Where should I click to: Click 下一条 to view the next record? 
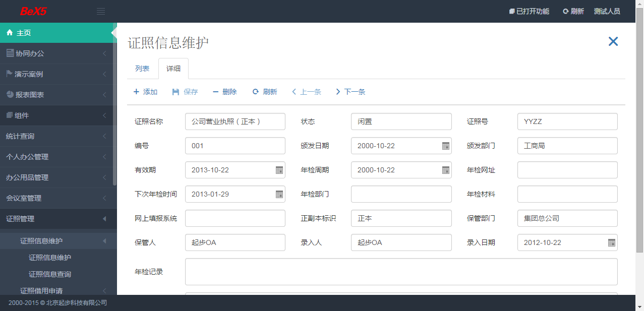click(x=350, y=92)
